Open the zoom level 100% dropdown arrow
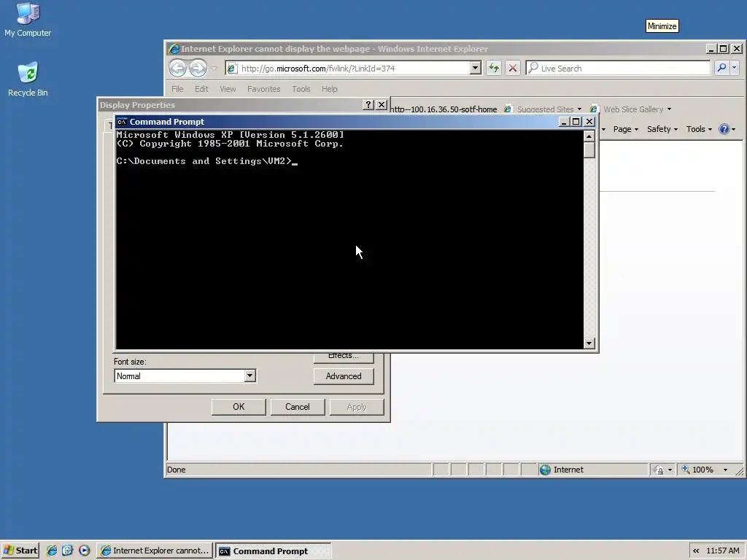Viewport: 747px width, 560px height. [x=726, y=470]
